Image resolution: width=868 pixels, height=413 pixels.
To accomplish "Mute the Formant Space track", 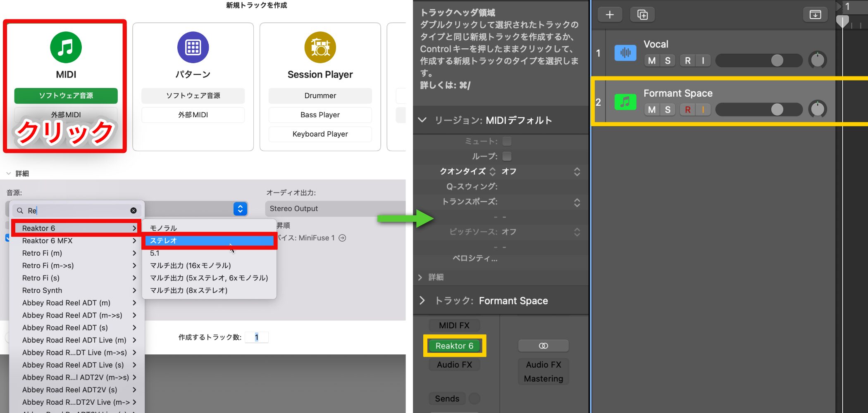I will [652, 109].
